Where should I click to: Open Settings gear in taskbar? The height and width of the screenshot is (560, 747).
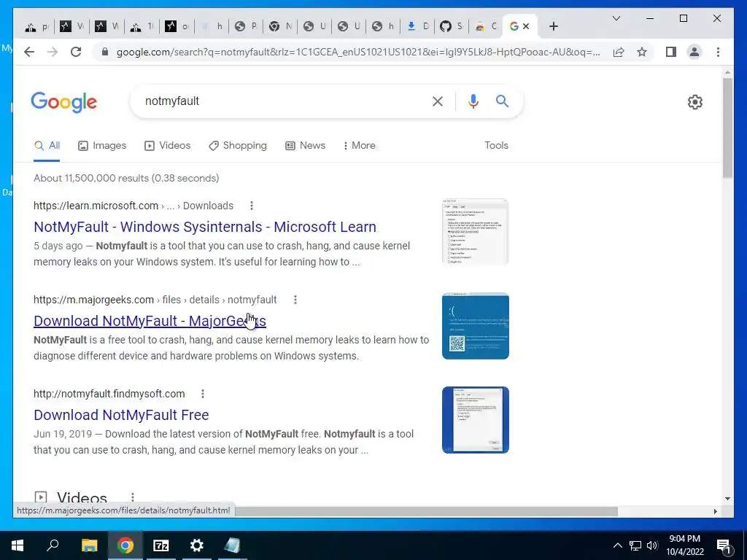pos(197,545)
